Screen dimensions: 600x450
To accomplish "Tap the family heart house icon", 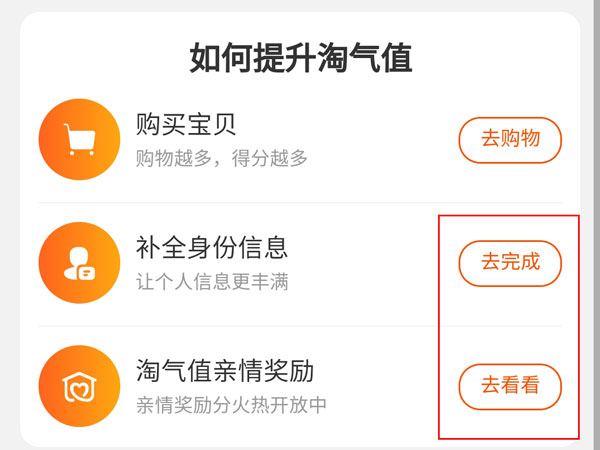I will [x=79, y=387].
